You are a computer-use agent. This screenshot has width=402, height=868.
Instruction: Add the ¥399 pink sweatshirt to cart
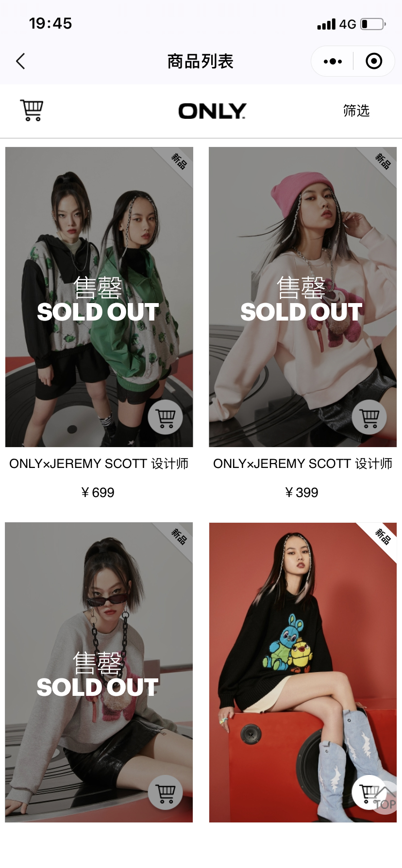tap(369, 417)
